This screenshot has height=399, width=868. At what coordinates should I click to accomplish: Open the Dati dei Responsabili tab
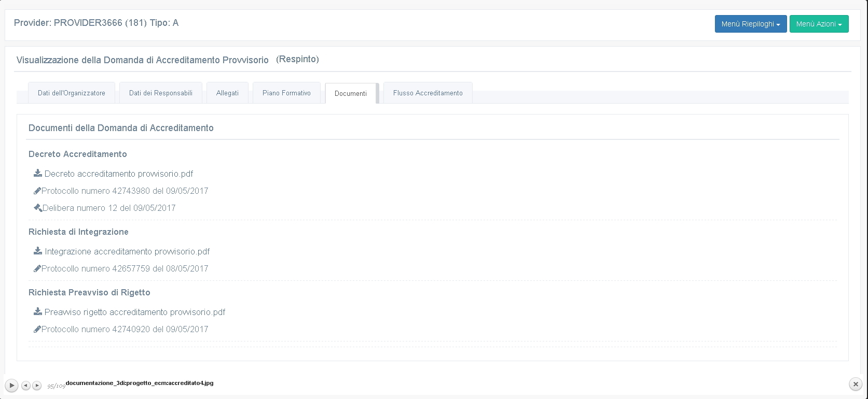[161, 93]
